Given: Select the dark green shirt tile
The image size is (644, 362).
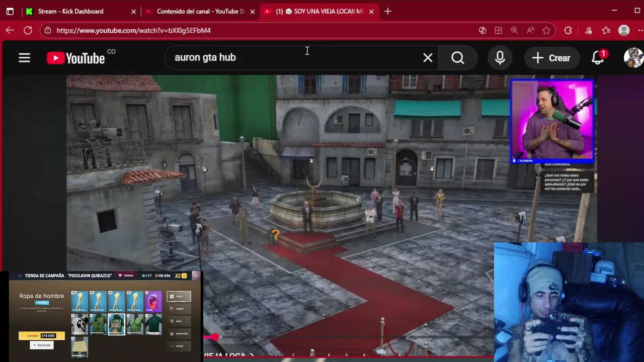Looking at the screenshot, I should click(x=153, y=324).
